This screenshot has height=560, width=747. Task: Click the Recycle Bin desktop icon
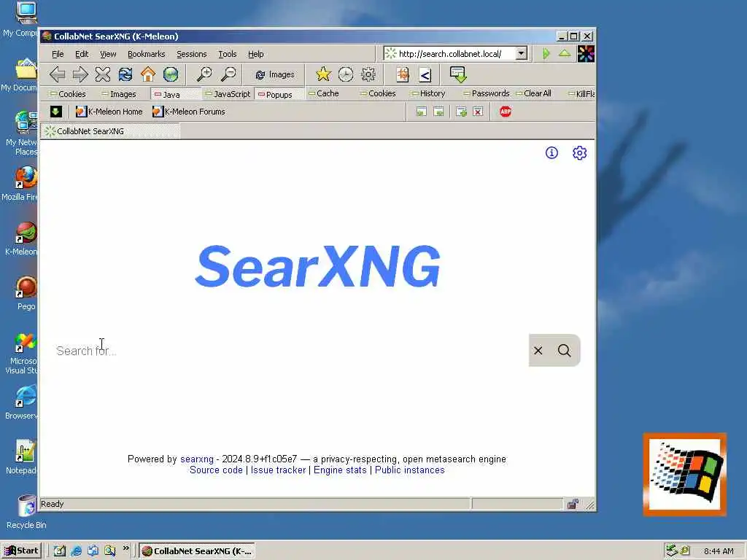click(x=26, y=512)
